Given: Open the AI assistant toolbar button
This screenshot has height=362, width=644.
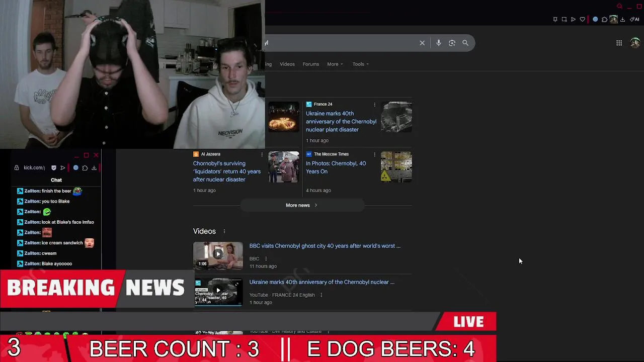Looking at the screenshot, I should (x=635, y=20).
